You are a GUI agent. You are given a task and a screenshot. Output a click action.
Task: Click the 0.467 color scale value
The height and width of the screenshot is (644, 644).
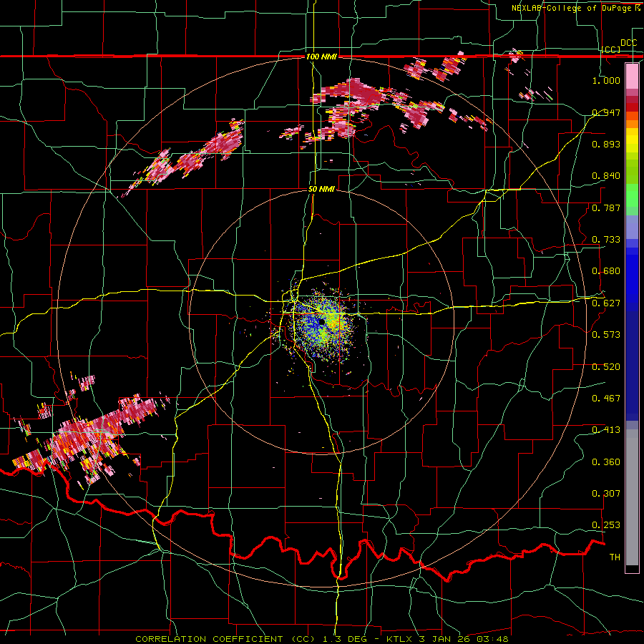pos(606,399)
